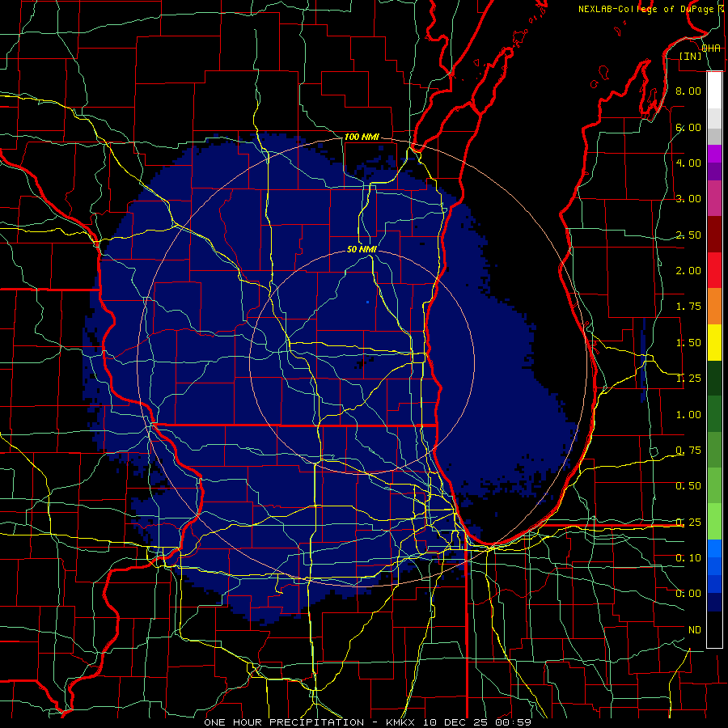The image size is (728, 728).
Task: Select the white swatch in the color scale
Action: coord(714,91)
